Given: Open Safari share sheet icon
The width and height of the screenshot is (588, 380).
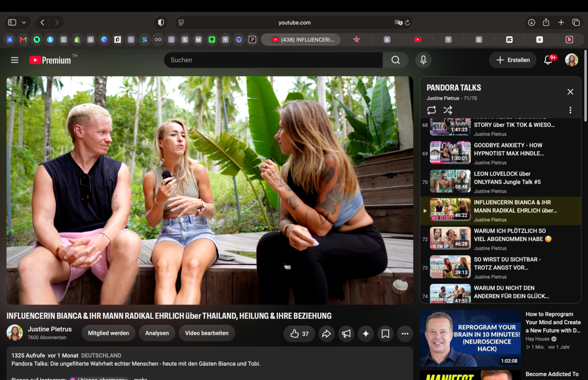Looking at the screenshot, I should point(546,22).
